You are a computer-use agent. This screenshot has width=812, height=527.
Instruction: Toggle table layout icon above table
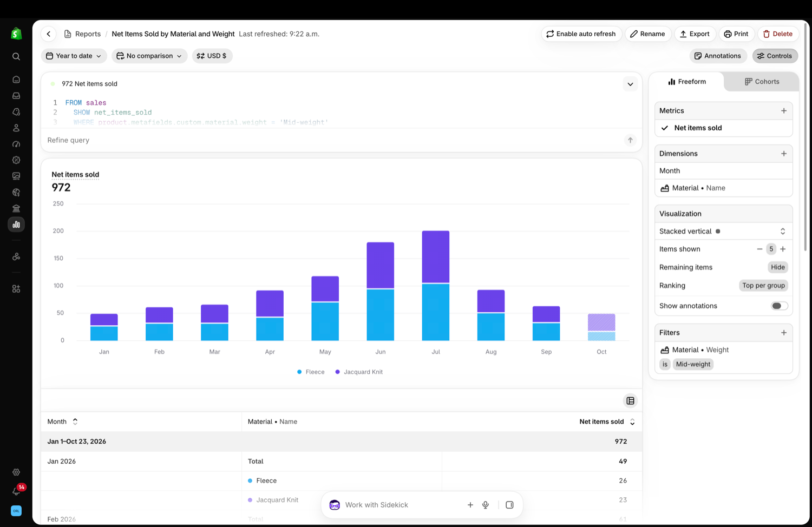click(x=630, y=401)
